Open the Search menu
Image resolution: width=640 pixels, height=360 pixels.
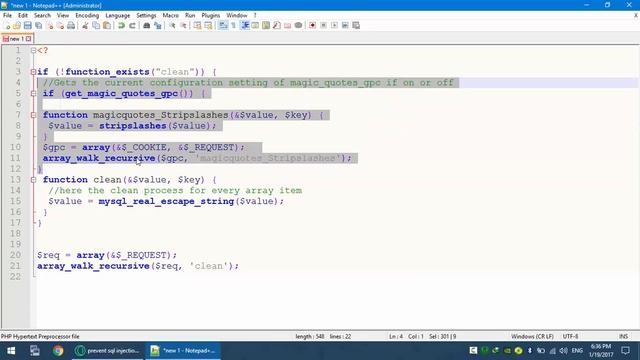click(x=42, y=16)
